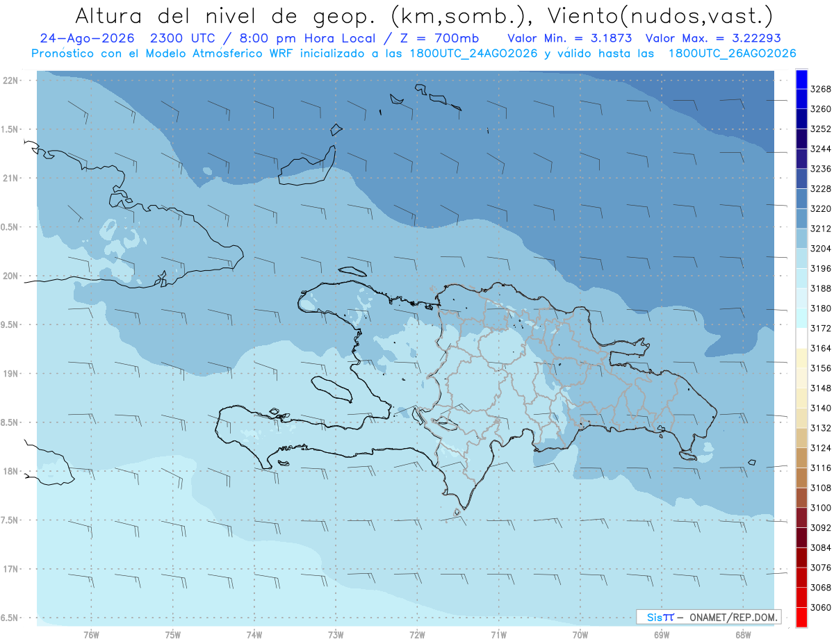Pick the color band between 3220 and 3228
Screen dimensions: 834x644
pos(801,199)
